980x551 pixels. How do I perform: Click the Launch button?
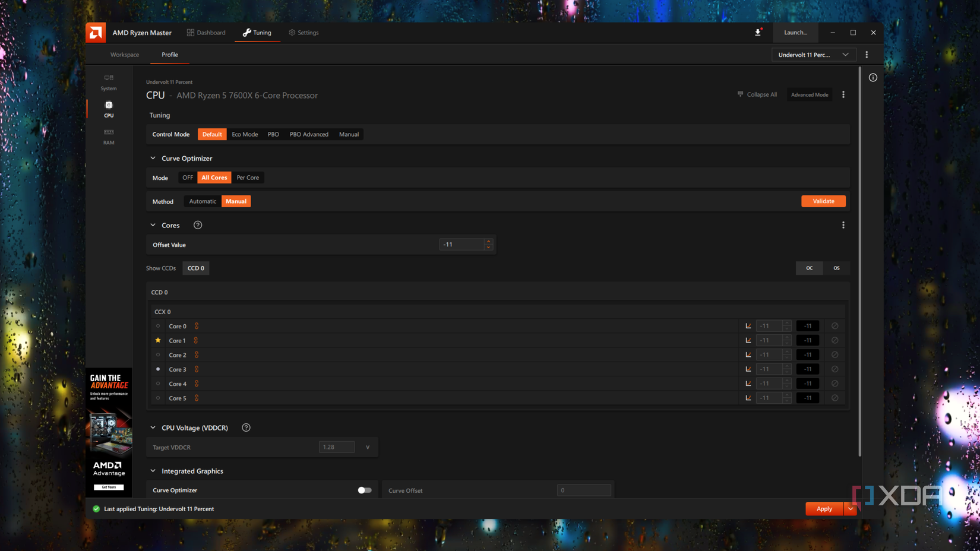point(795,33)
